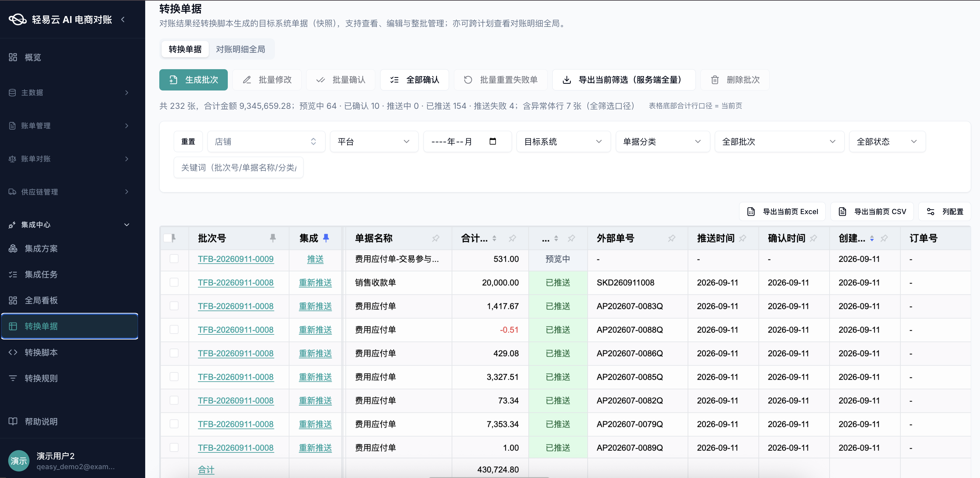Switch to 对账明细全局 tab
Screen dimensions: 980x478
[x=241, y=49]
